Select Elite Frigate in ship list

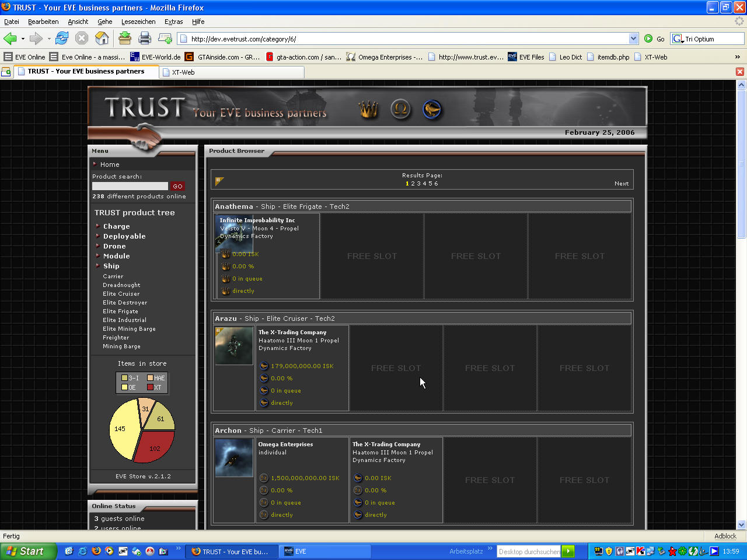click(120, 311)
